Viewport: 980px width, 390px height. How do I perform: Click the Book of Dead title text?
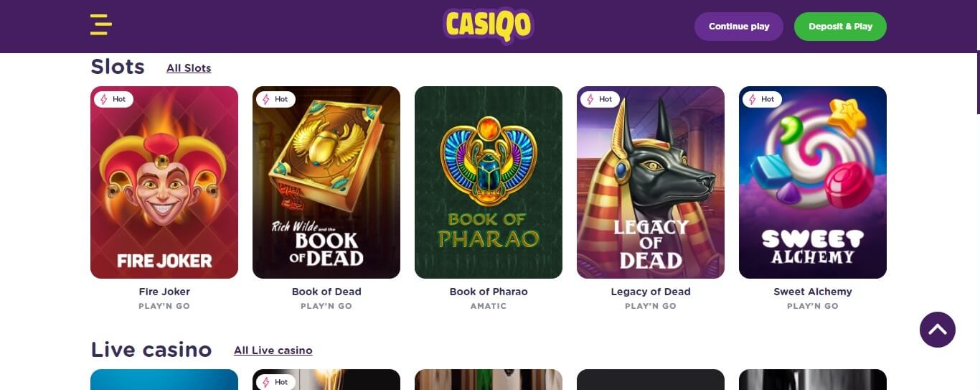coord(326,292)
